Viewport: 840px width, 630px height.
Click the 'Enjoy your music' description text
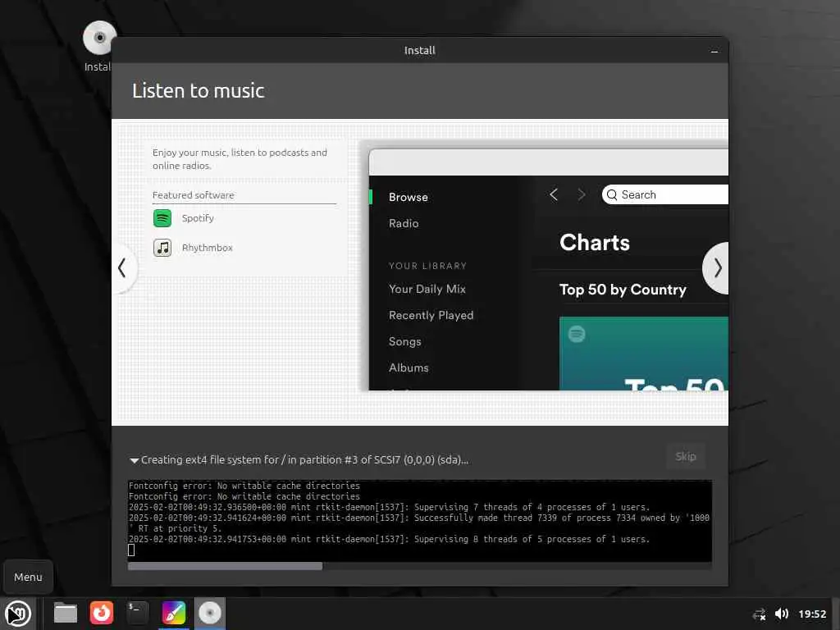pyautogui.click(x=240, y=159)
